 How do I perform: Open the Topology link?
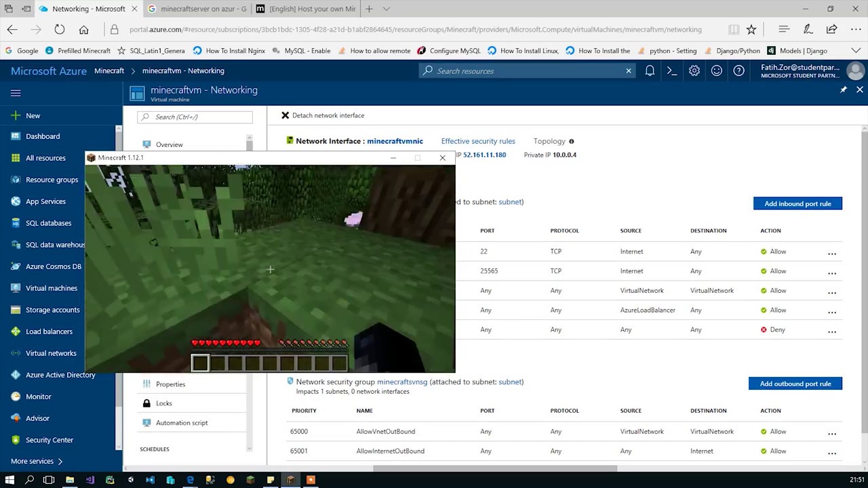tap(549, 141)
